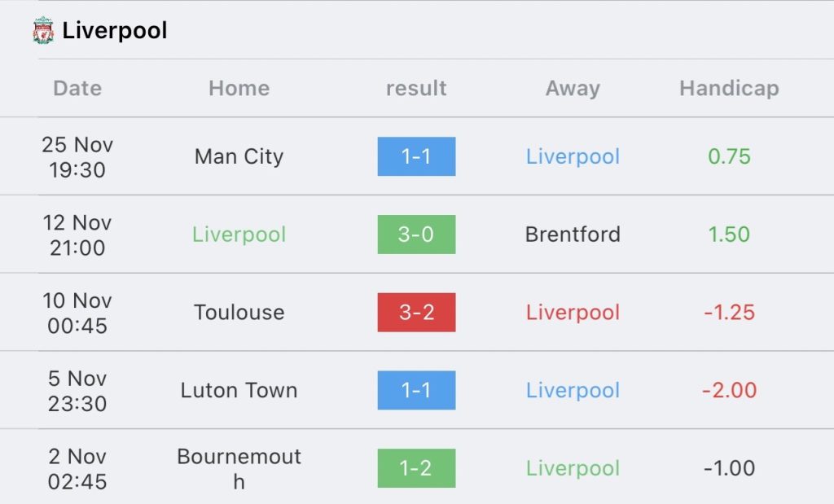
Task: Click the 25 Nov 19:30 match date
Action: pyautogui.click(x=77, y=157)
